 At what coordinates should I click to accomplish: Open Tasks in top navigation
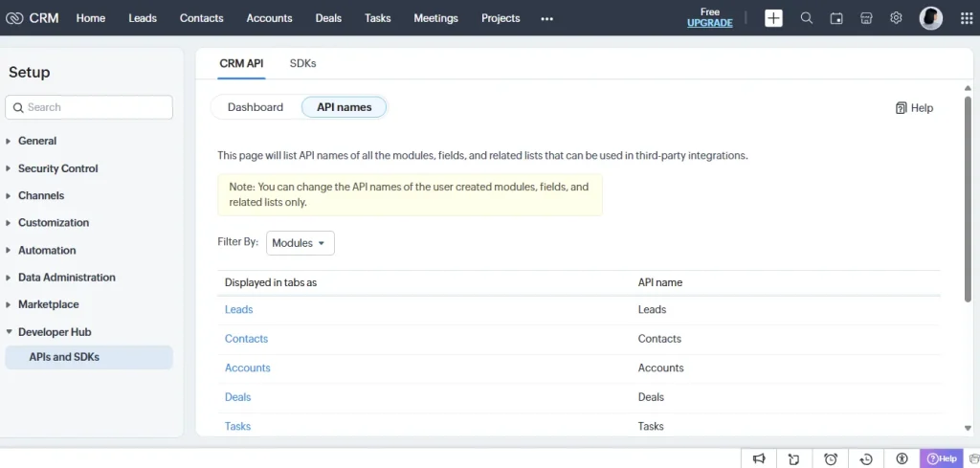tap(377, 18)
